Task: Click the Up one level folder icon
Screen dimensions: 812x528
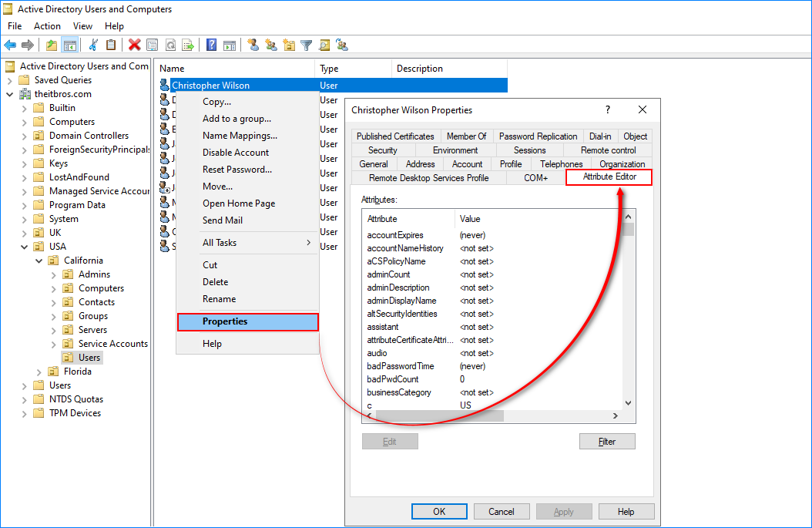Action: click(x=52, y=45)
